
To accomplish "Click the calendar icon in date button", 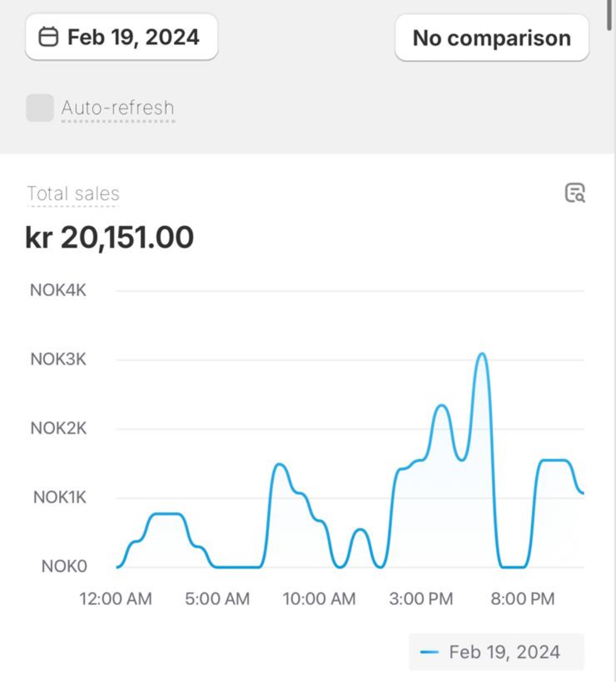I will 48,37.
